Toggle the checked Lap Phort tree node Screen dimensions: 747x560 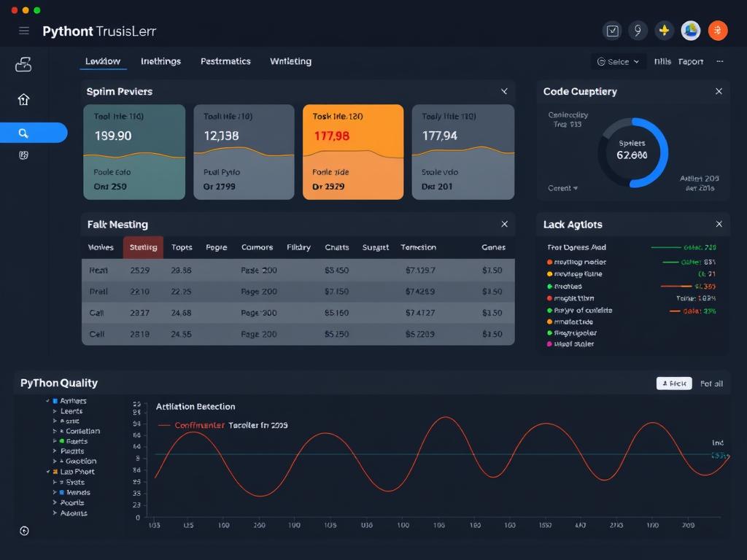point(48,472)
